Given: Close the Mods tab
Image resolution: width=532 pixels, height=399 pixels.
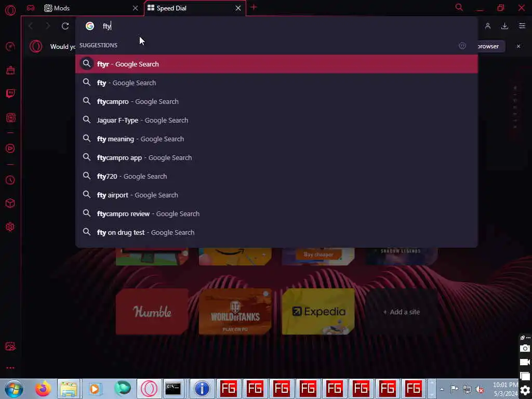Looking at the screenshot, I should tap(136, 8).
